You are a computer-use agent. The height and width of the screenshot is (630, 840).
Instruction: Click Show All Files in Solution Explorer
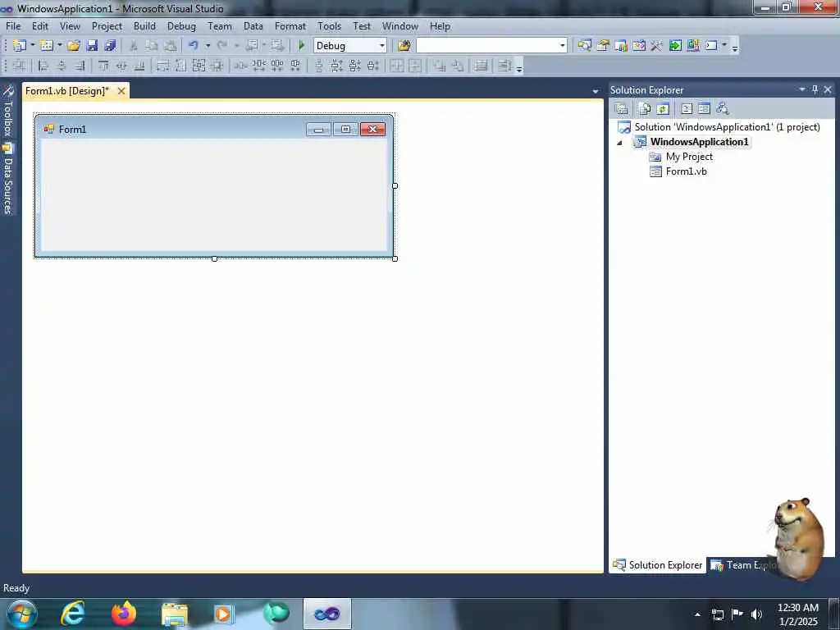(645, 109)
